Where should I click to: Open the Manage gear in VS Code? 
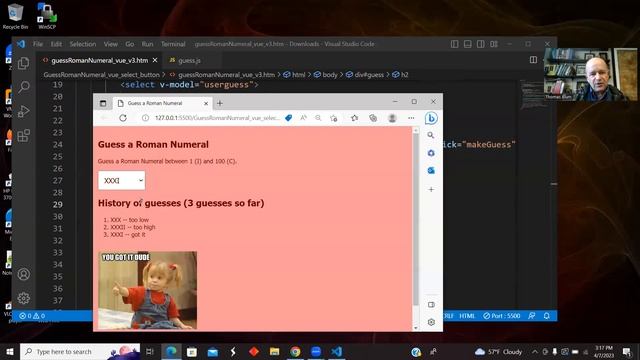click(24, 298)
